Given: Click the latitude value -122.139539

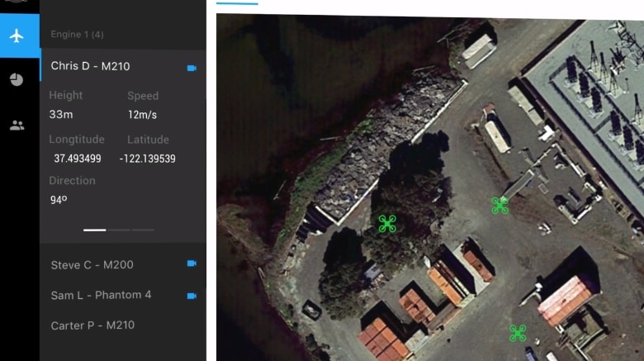Looking at the screenshot, I should coord(147,159).
